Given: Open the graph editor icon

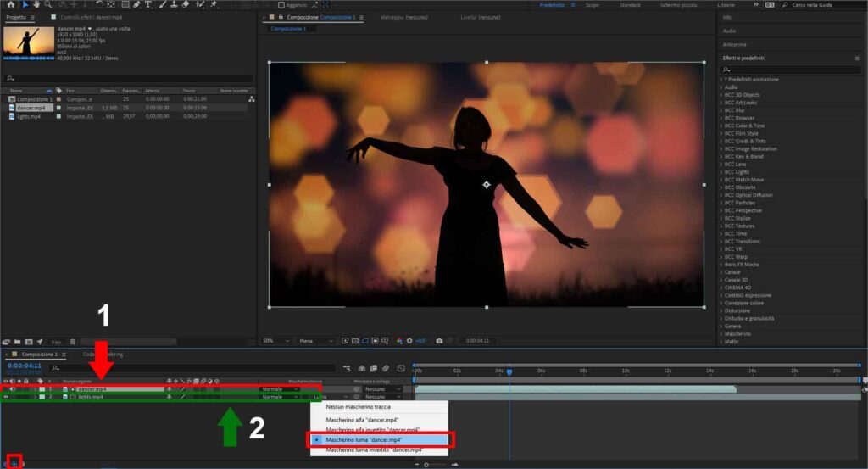Looking at the screenshot, I should 401,368.
